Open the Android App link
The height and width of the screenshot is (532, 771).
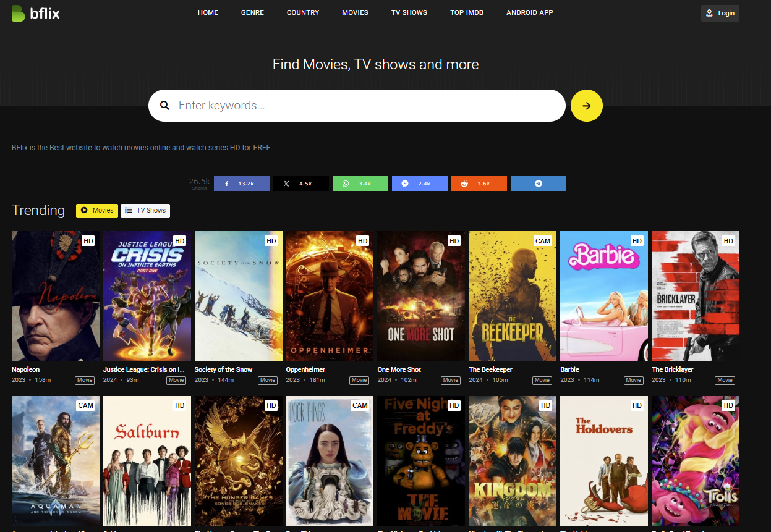coord(530,12)
